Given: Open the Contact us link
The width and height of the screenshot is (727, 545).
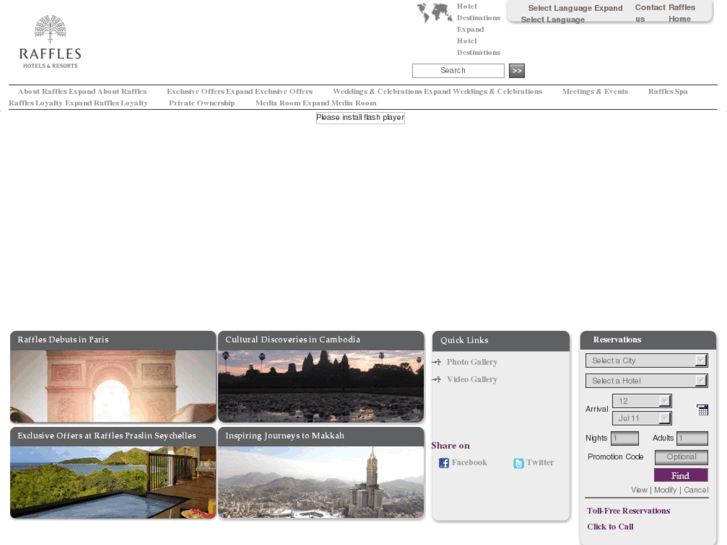Looking at the screenshot, I should (650, 13).
